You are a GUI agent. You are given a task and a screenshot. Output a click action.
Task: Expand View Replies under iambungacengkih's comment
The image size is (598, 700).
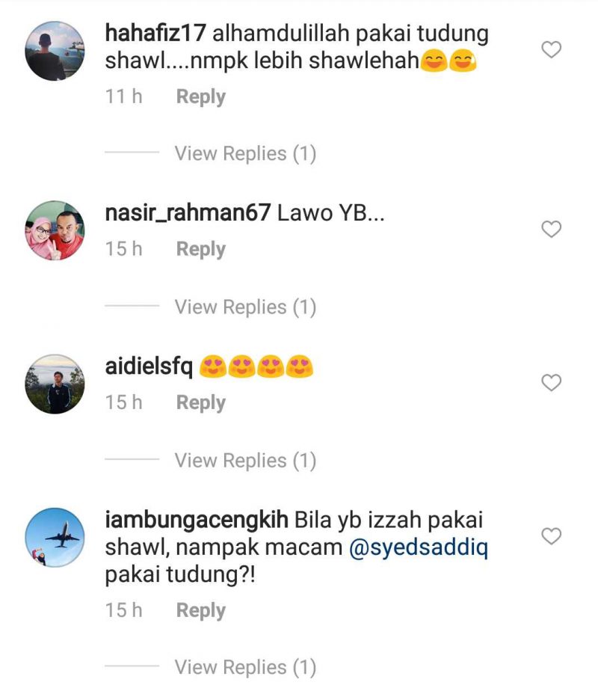[245, 667]
